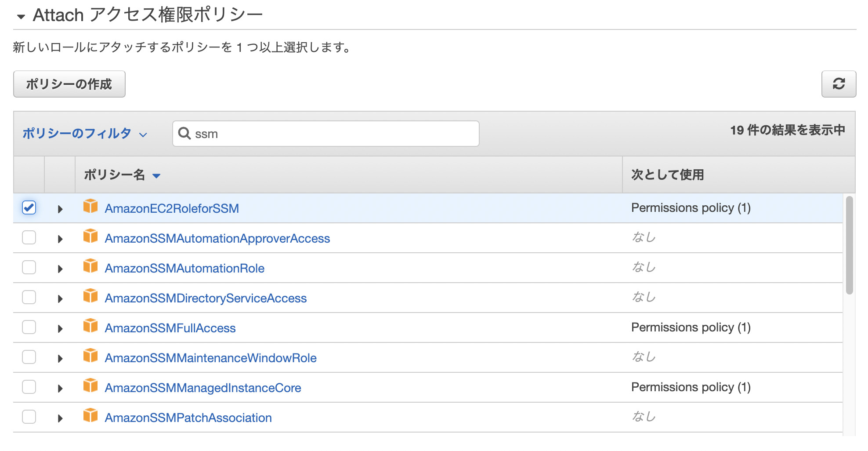The image size is (868, 451).
Task: Open the AmazonSSMPatchAssociation link
Action: coord(188,418)
